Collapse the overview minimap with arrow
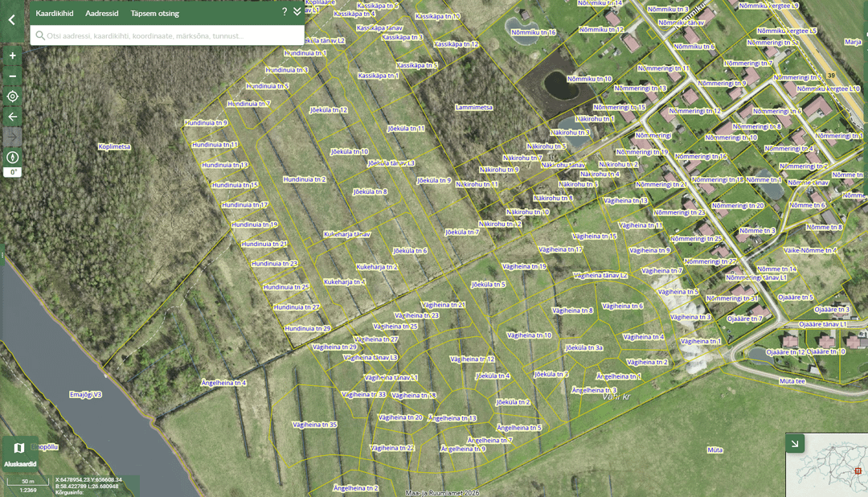Viewport: 868px width, 497px height. 795,443
